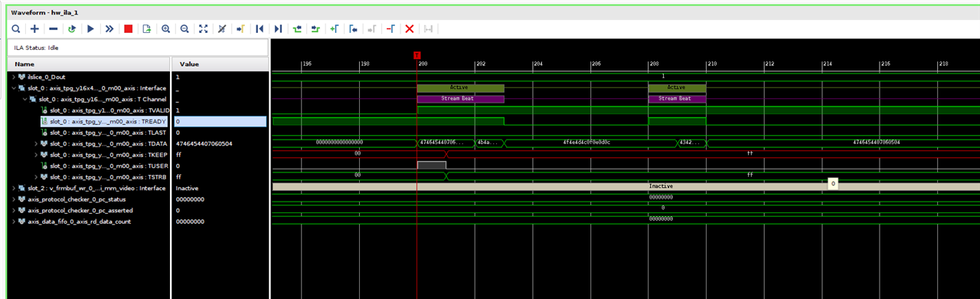
Task: Click the greyed swap cursors icon
Action: (428, 28)
